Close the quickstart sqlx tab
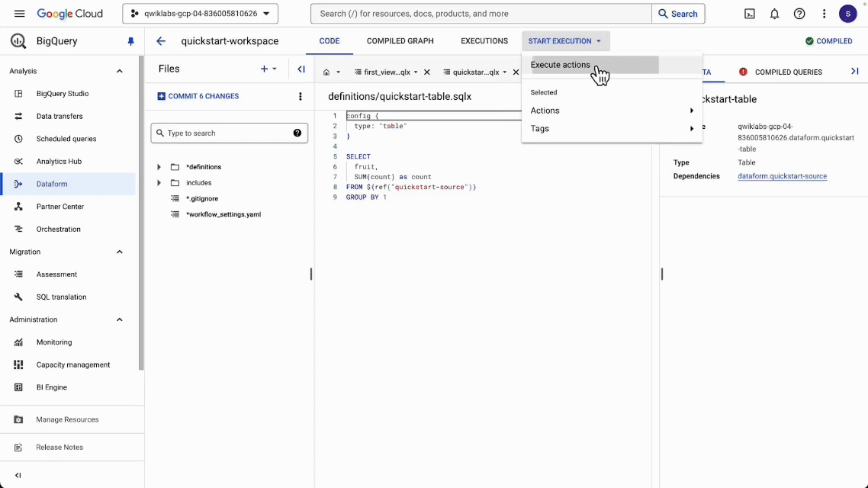868x488 pixels. (516, 72)
